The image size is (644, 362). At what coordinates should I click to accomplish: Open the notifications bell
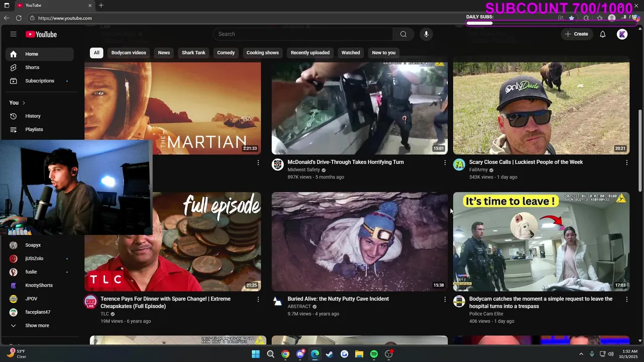(x=603, y=34)
